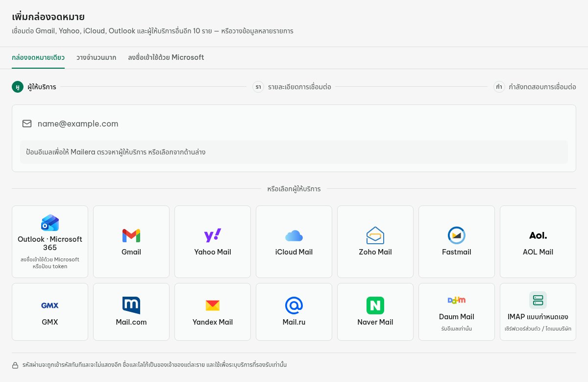Choose the Naver Mail provider label
Image resolution: width=588 pixels, height=382 pixels.
(375, 322)
